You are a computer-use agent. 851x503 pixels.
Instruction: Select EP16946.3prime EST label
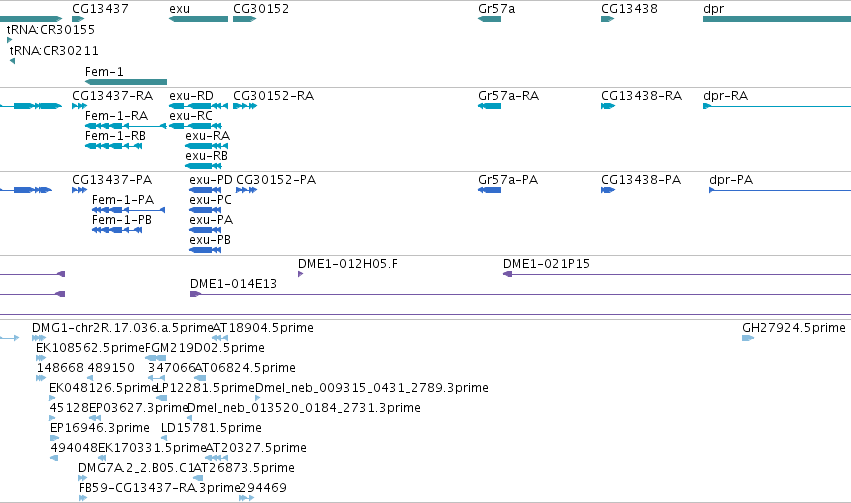(x=99, y=429)
